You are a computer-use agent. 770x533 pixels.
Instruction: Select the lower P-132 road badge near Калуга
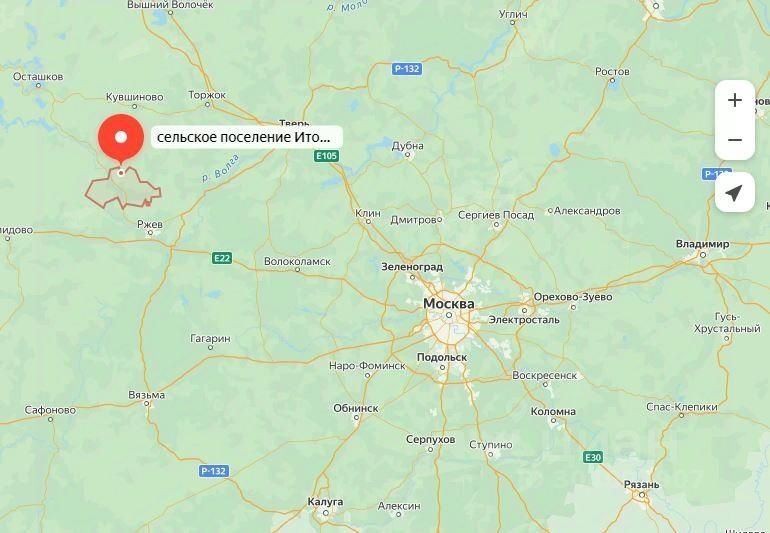[x=214, y=471]
